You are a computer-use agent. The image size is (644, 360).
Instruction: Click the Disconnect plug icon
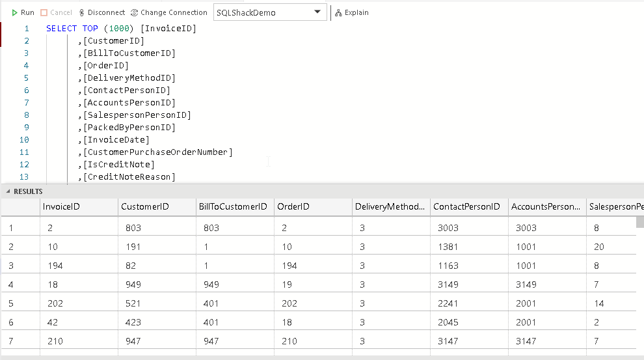(81, 12)
